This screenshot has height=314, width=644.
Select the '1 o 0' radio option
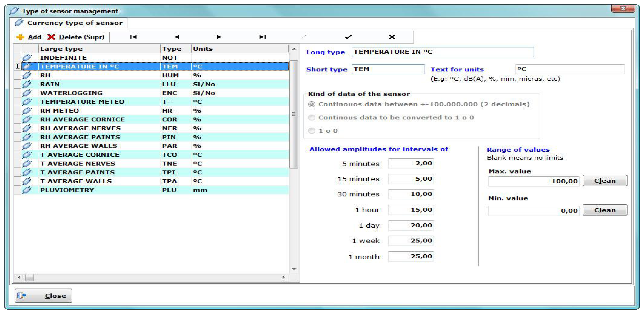point(311,131)
